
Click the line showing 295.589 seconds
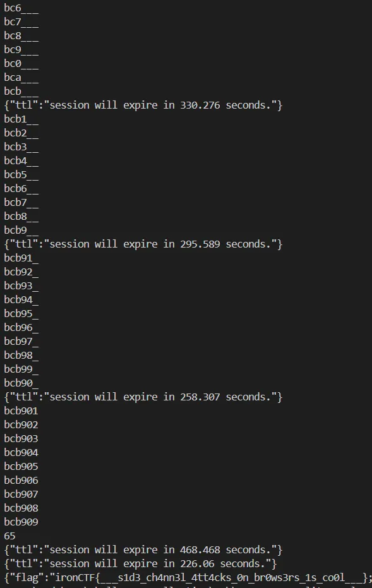(x=143, y=244)
